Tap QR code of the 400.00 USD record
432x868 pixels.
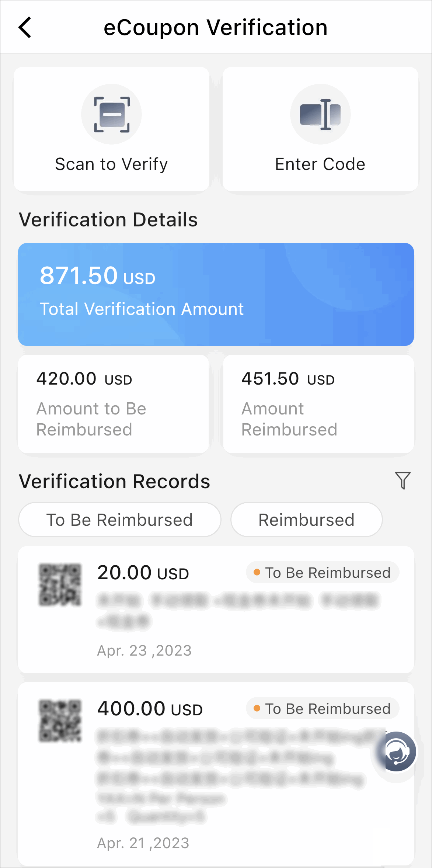[60, 721]
